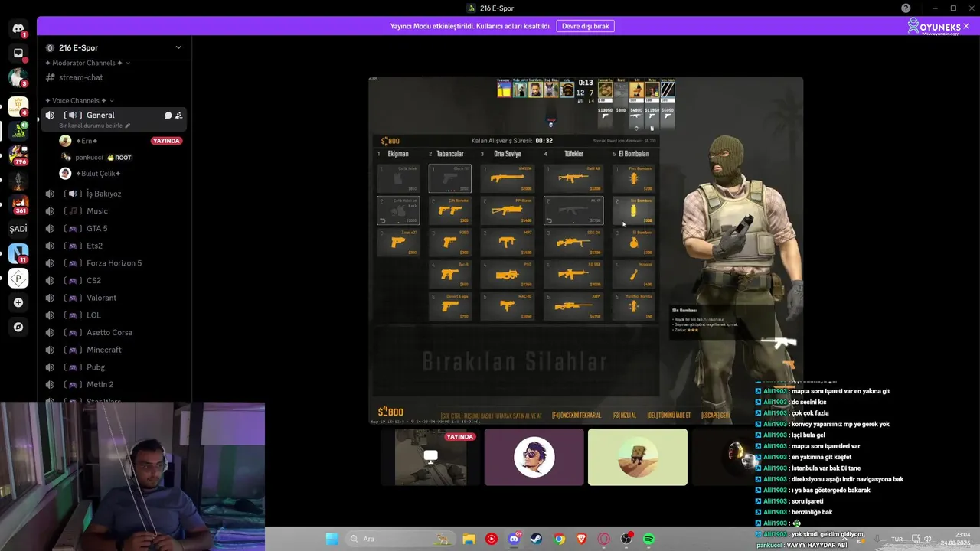Collapse the Voice Channels category
Screen dimensions: 980x551
point(80,100)
